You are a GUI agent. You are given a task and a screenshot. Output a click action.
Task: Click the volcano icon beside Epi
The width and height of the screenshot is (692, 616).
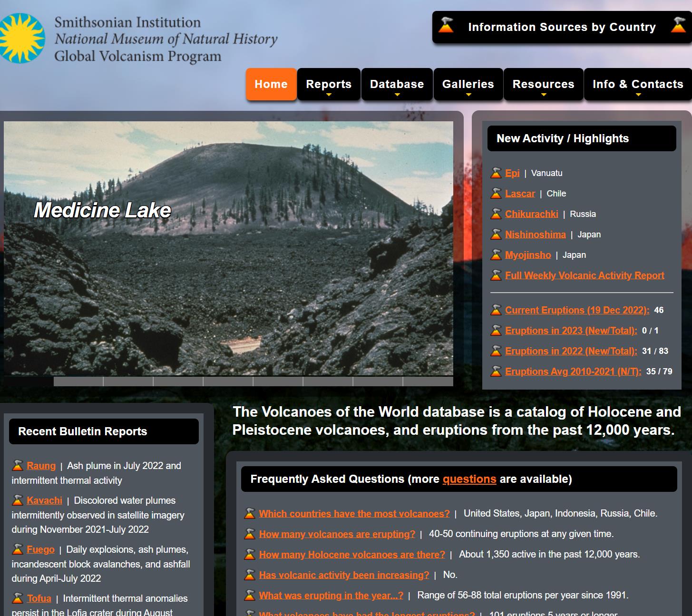pyautogui.click(x=496, y=173)
